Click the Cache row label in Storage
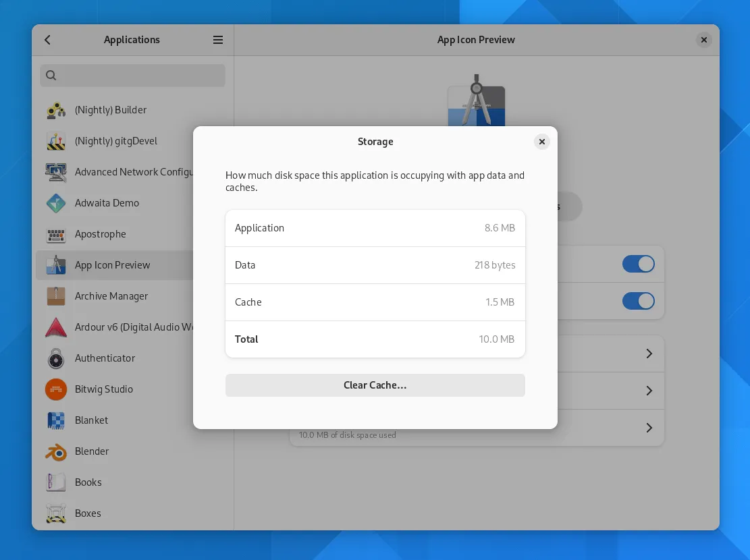750x560 pixels. tap(248, 302)
